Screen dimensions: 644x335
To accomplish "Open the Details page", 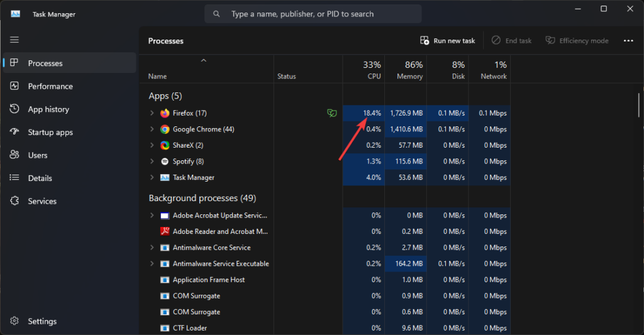I will (x=69, y=178).
